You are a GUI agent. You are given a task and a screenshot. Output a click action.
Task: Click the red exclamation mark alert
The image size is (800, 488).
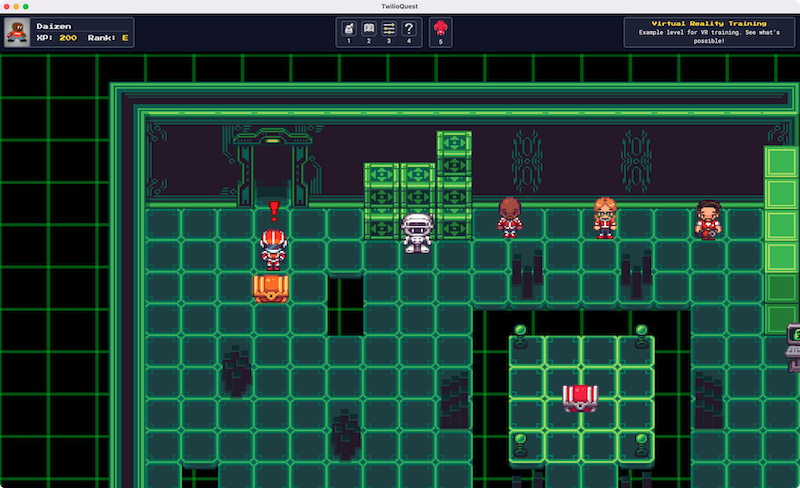coord(273,210)
